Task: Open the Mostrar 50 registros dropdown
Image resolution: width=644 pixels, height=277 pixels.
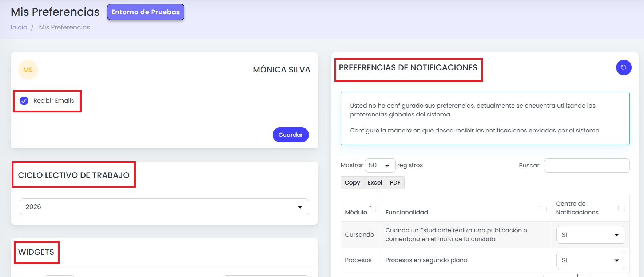Action: [x=380, y=165]
